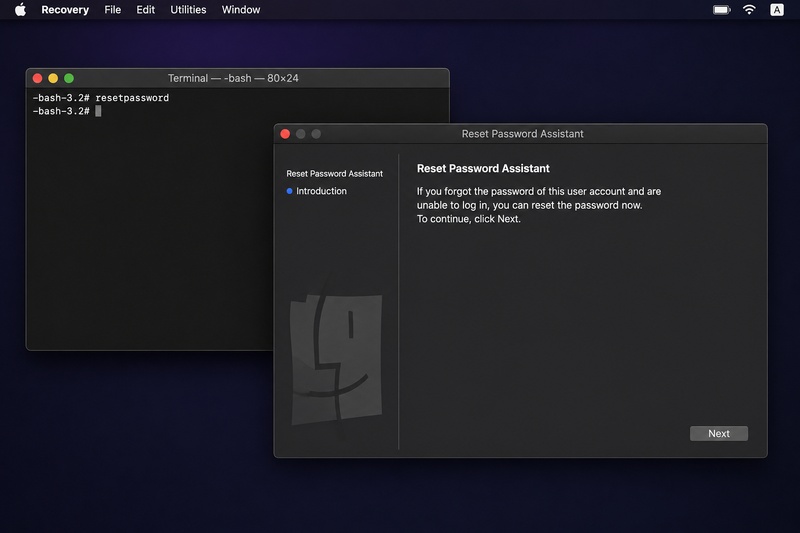Minimize the Terminal window
This screenshot has height=533, width=800.
53,78
